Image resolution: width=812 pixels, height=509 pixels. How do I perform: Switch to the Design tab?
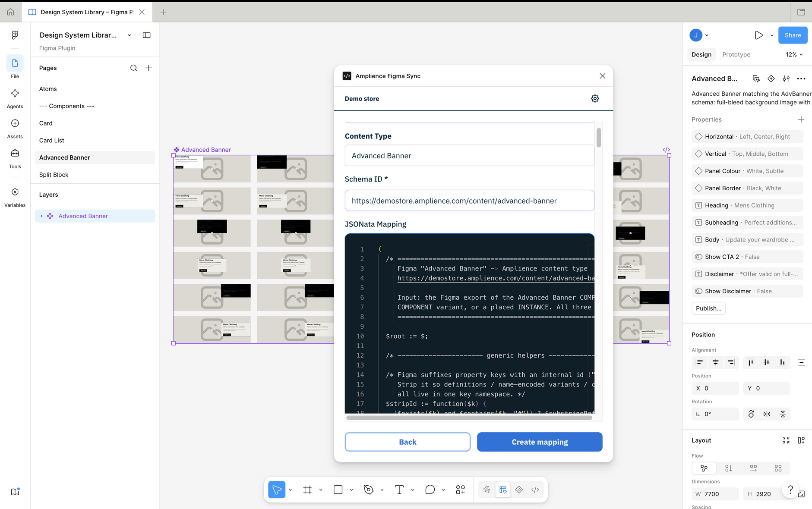pos(701,55)
